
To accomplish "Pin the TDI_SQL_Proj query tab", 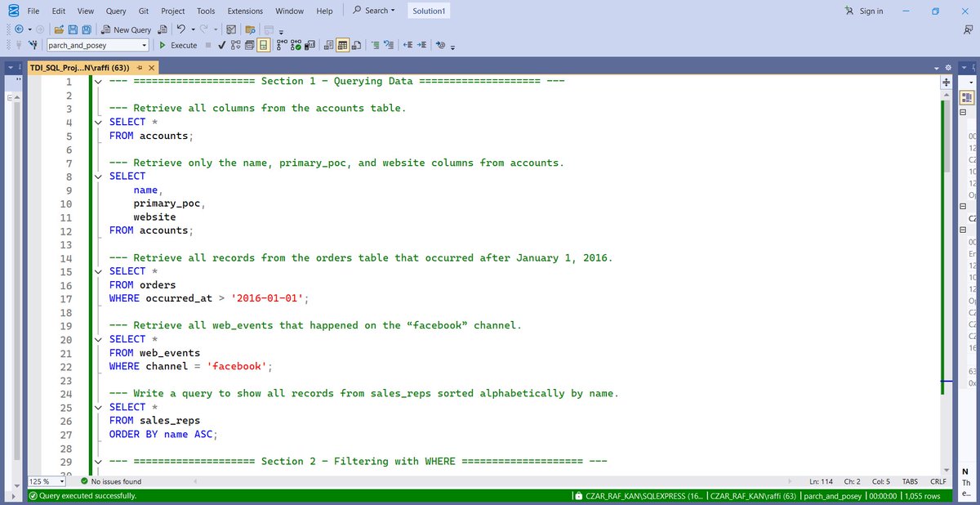I will click(x=140, y=67).
